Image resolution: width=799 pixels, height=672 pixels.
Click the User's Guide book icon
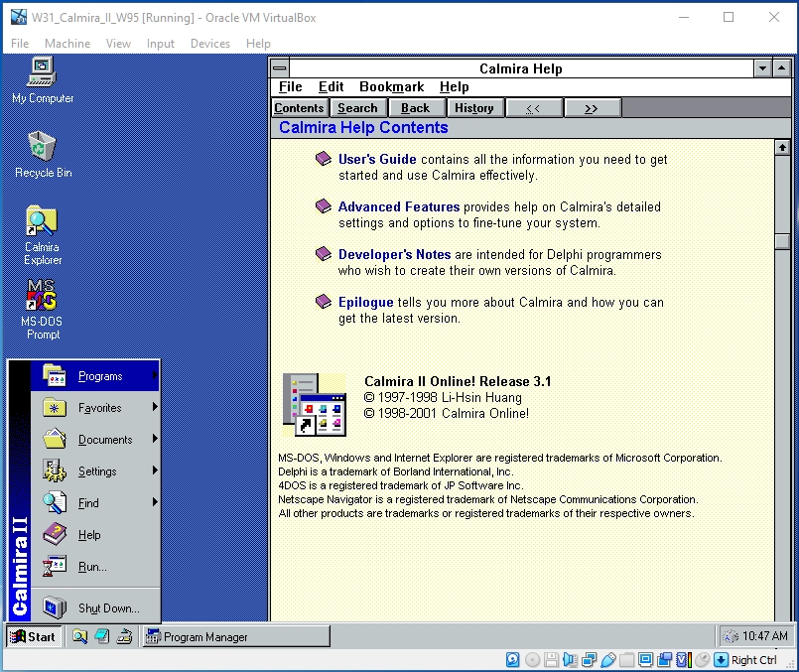tap(323, 159)
